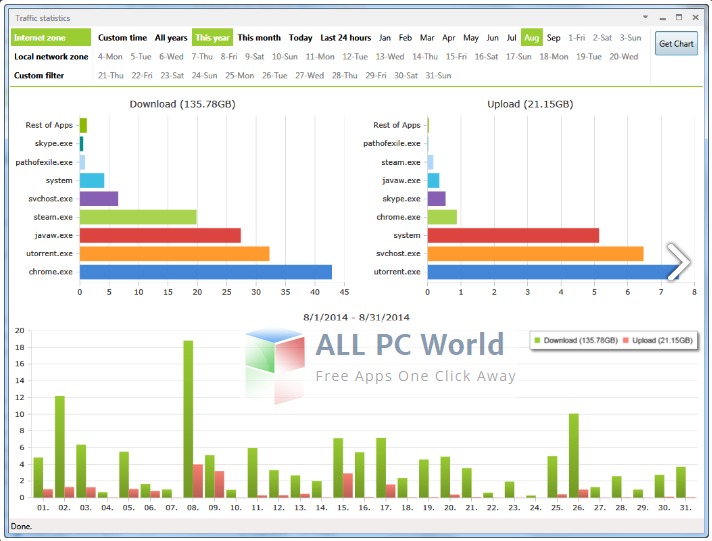This screenshot has height=541, width=712.
Task: Click the orange svchost.exe upload bar
Action: [x=535, y=253]
